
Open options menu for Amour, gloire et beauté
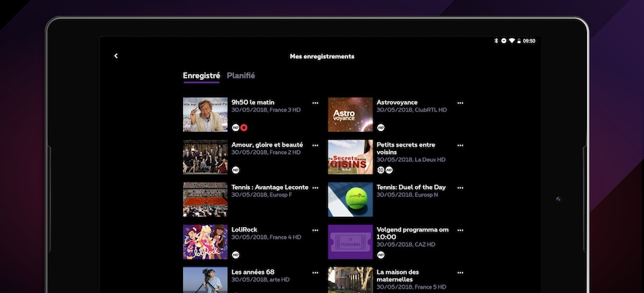315,145
